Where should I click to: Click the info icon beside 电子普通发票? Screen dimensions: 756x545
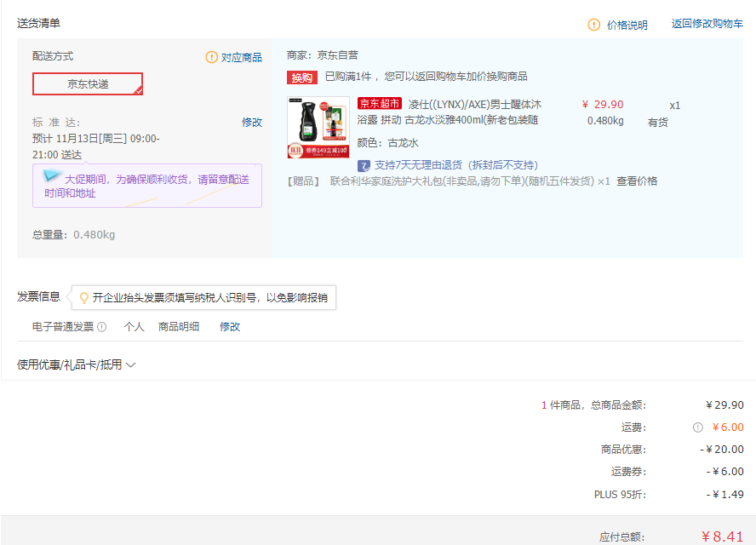pyautogui.click(x=101, y=327)
